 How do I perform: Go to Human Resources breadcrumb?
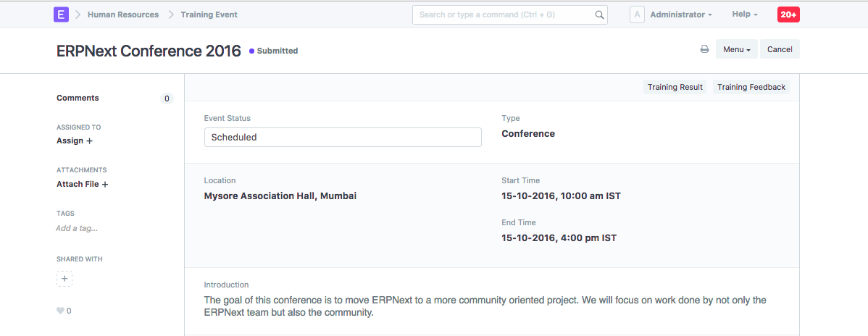(x=123, y=14)
